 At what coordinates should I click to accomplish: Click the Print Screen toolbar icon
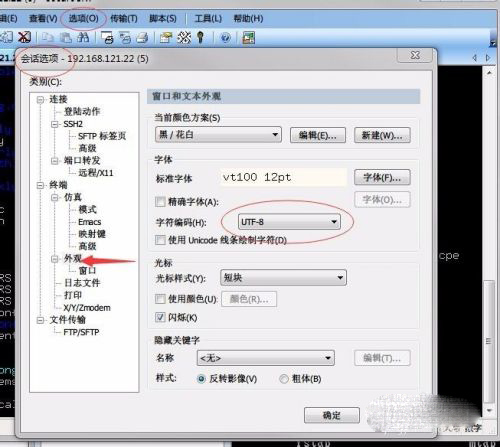pyautogui.click(x=107, y=37)
